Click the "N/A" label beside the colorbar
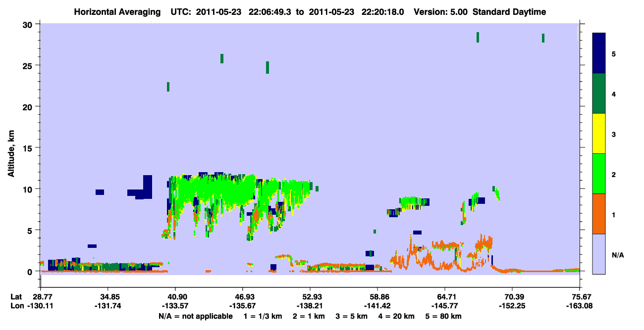This screenshot has height=330, width=644. pyautogui.click(x=617, y=255)
